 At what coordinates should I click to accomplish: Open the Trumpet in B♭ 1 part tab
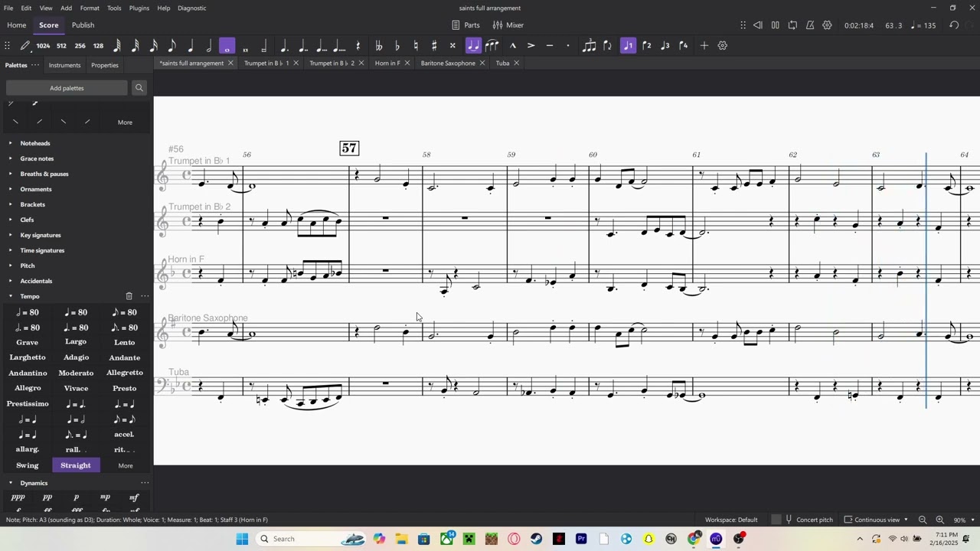tap(266, 63)
